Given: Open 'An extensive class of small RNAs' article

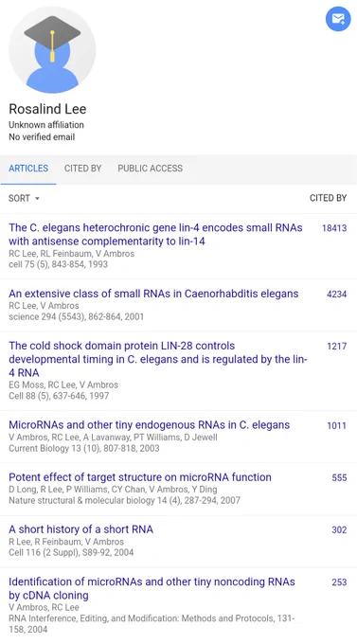Looking at the screenshot, I should pos(153,294).
